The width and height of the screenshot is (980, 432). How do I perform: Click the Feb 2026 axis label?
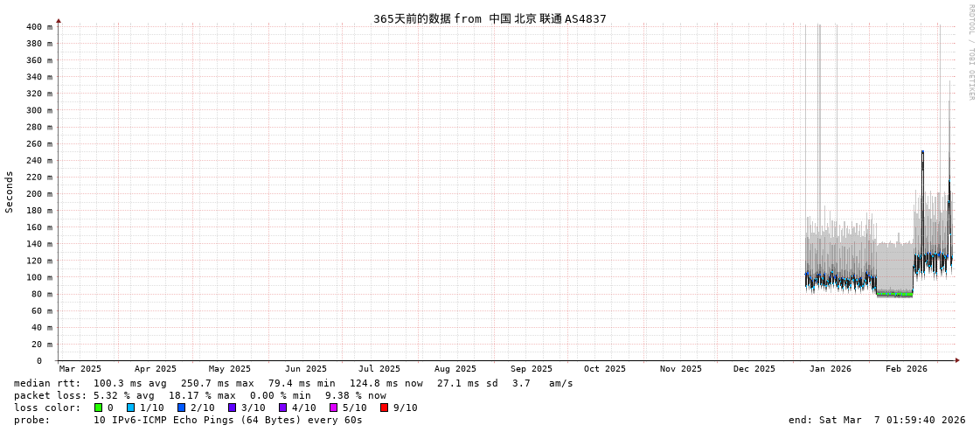(907, 369)
